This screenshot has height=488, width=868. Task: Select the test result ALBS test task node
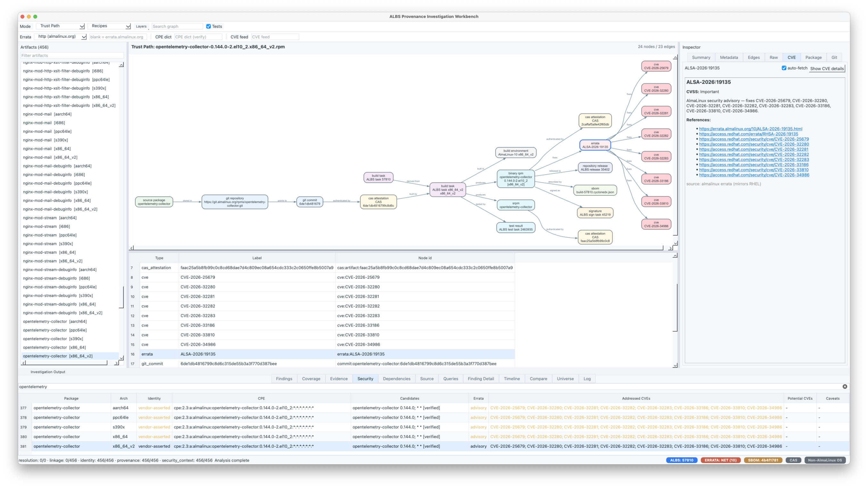(x=516, y=228)
